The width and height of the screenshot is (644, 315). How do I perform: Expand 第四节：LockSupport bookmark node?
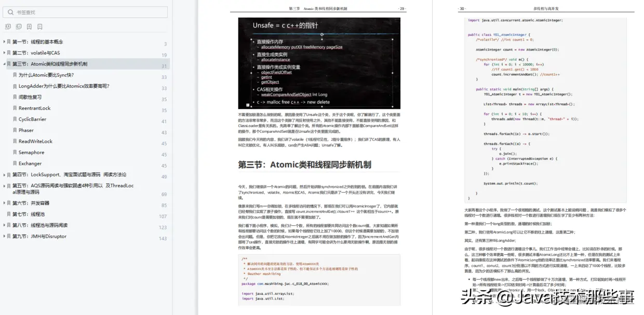4,175
